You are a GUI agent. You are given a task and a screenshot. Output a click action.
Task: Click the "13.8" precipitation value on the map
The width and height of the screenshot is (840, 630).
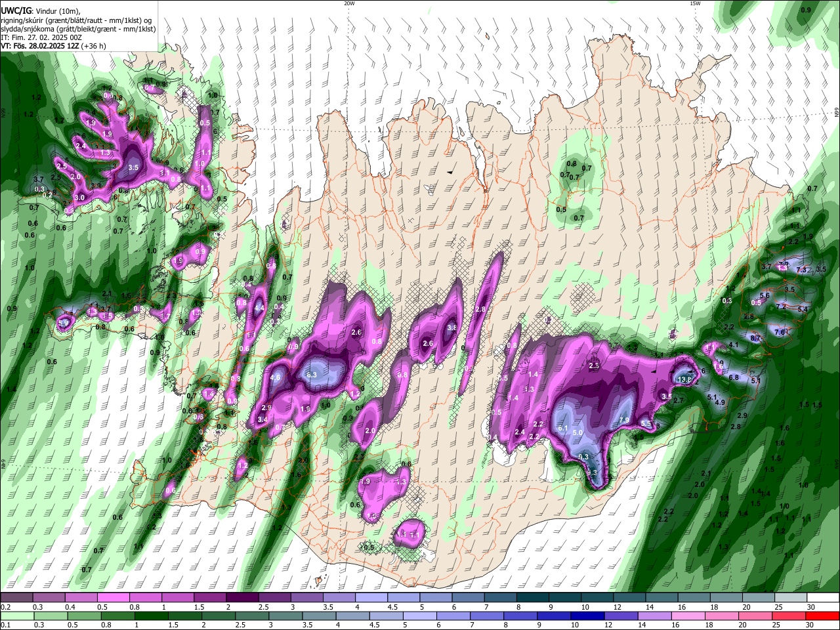pos(684,379)
